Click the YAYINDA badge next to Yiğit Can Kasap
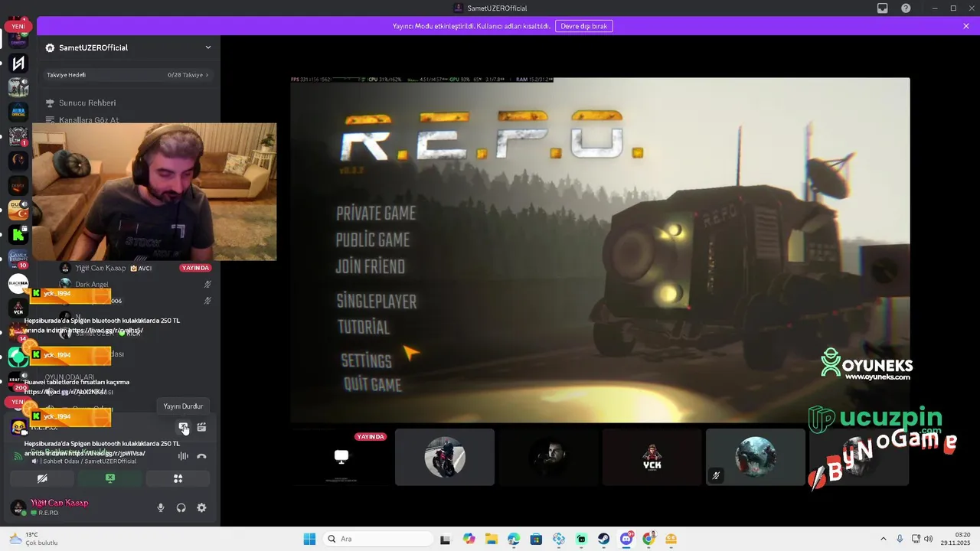This screenshot has height=551, width=980. pyautogui.click(x=195, y=268)
